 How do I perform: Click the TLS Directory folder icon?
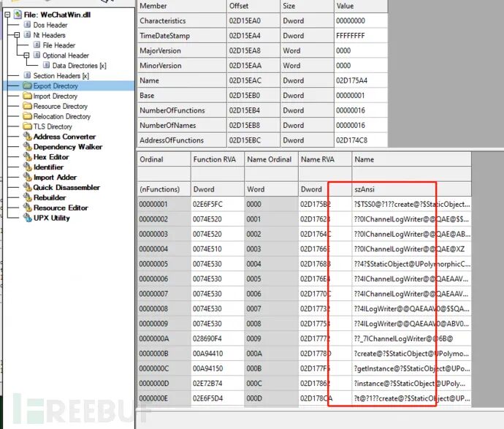pyautogui.click(x=28, y=126)
